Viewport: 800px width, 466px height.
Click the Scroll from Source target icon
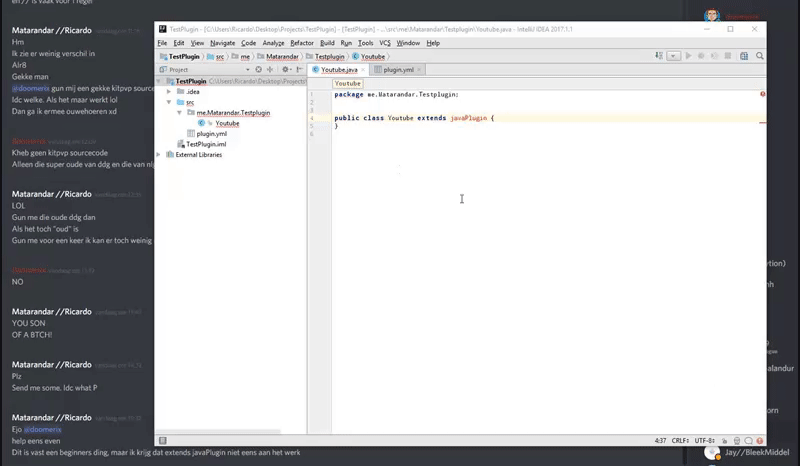[x=259, y=69]
